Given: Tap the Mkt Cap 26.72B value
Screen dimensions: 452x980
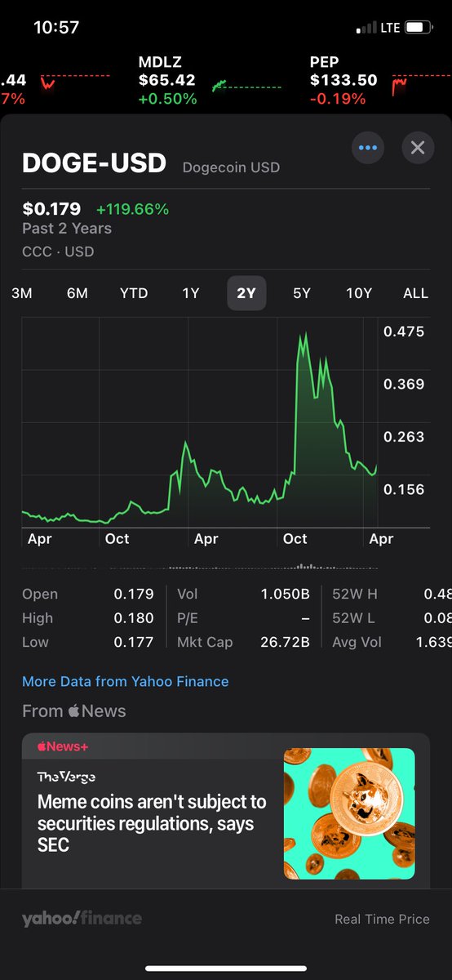Looking at the screenshot, I should tap(283, 642).
